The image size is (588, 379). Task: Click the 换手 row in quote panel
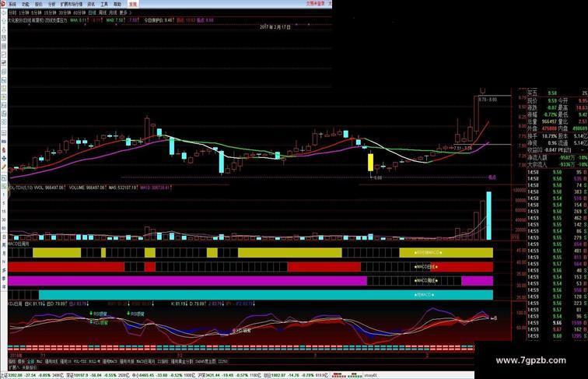[557, 136]
